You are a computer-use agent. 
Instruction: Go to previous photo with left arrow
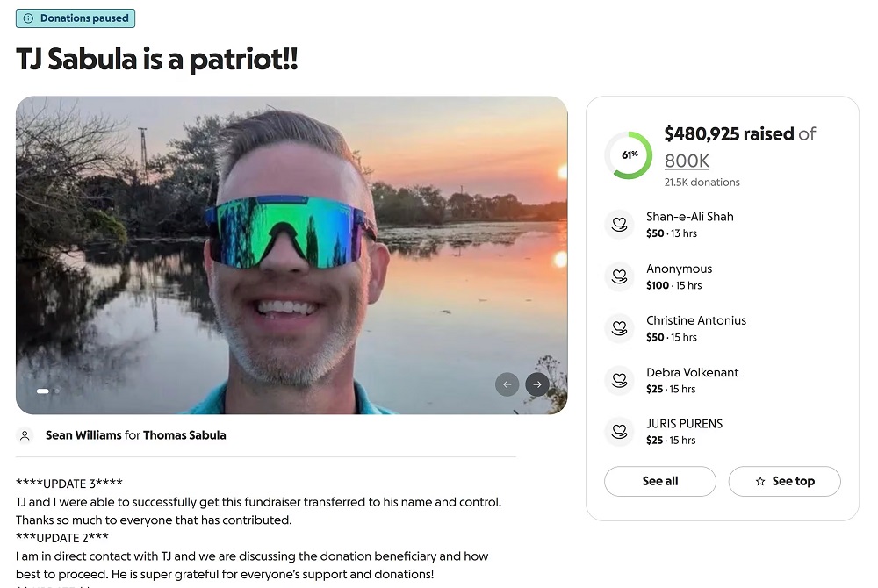coord(507,384)
